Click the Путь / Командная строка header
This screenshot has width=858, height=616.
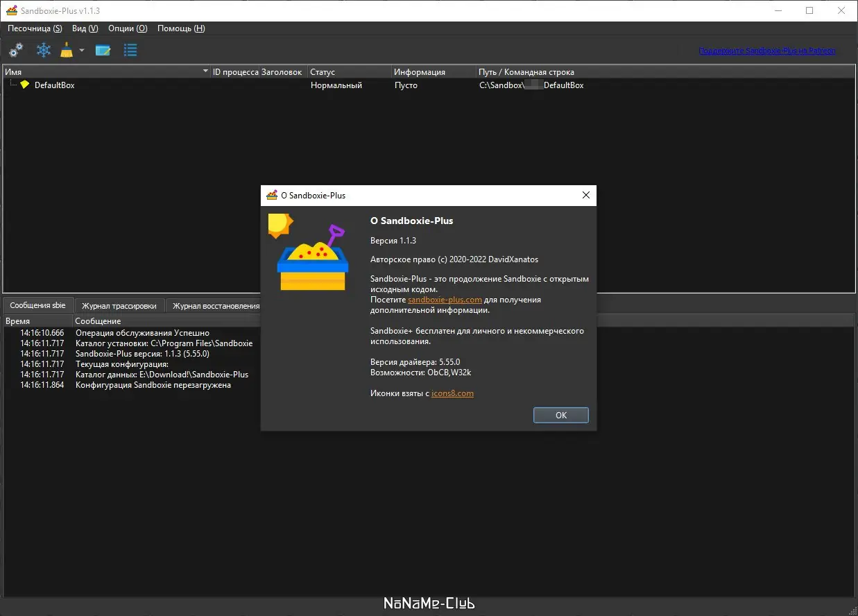(x=666, y=72)
